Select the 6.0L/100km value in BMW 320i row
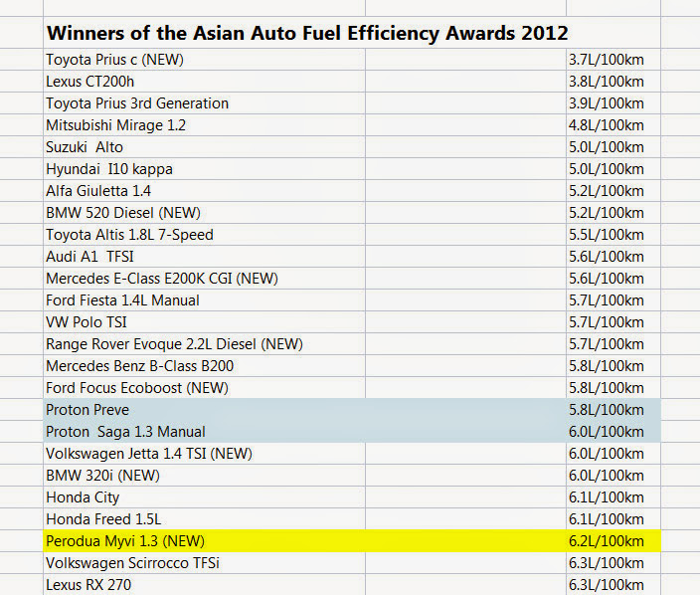The width and height of the screenshot is (700, 595). click(613, 476)
